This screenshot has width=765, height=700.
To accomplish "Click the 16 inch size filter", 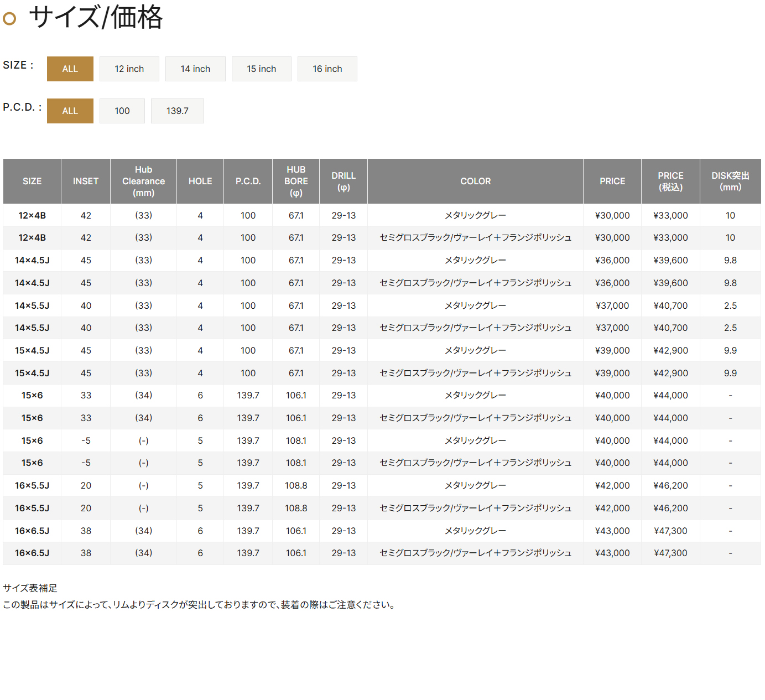I will [x=327, y=69].
